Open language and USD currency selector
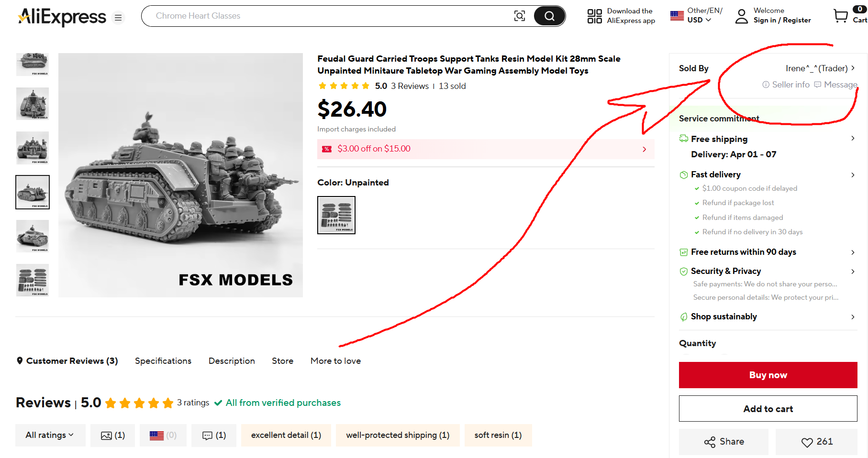The width and height of the screenshot is (868, 458). (x=696, y=15)
